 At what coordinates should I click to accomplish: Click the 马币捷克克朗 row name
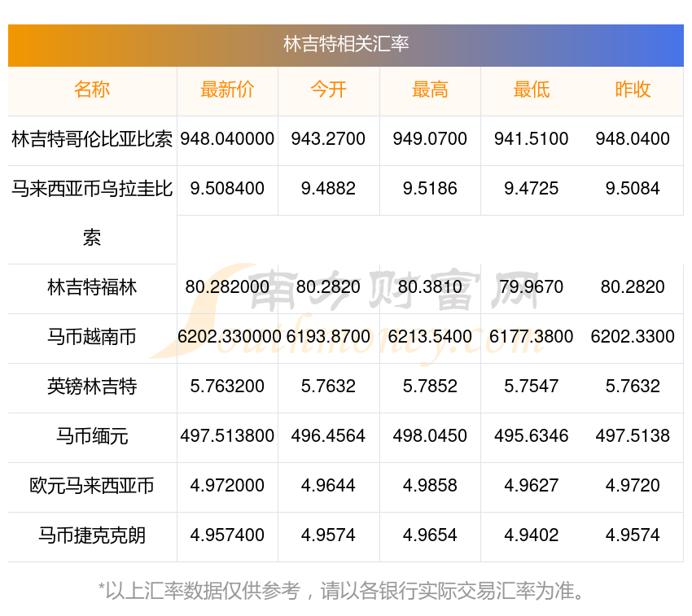(92, 535)
